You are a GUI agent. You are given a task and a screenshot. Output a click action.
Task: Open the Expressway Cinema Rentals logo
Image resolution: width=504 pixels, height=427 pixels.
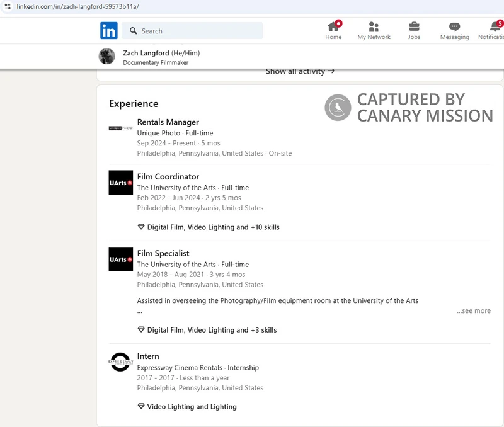[x=120, y=362]
